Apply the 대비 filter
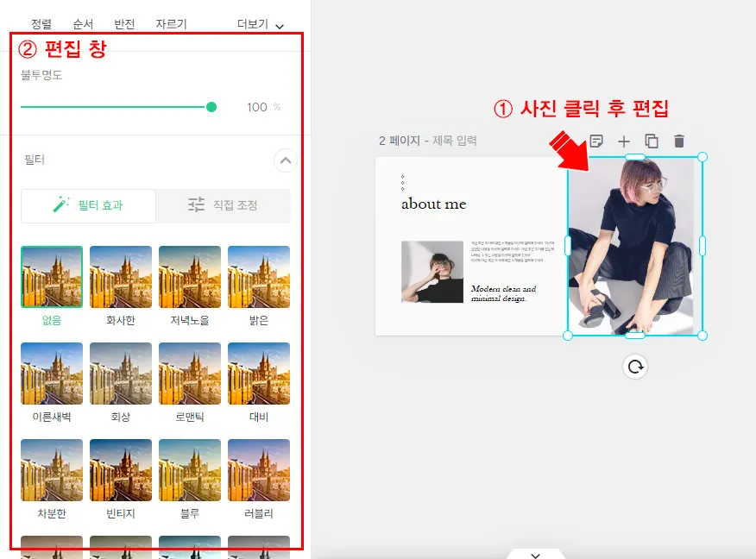Screen dimensions: 756x559 coord(259,374)
